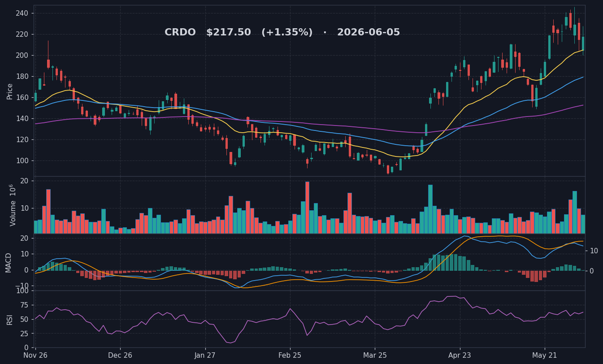The image size is (603, 364).
Task: Click the Feb 25 date label
Action: 290,355
